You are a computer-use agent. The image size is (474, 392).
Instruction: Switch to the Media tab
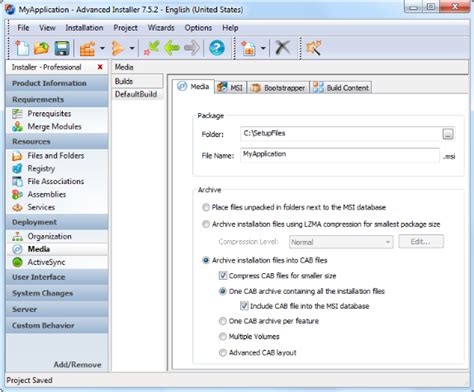pyautogui.click(x=194, y=87)
